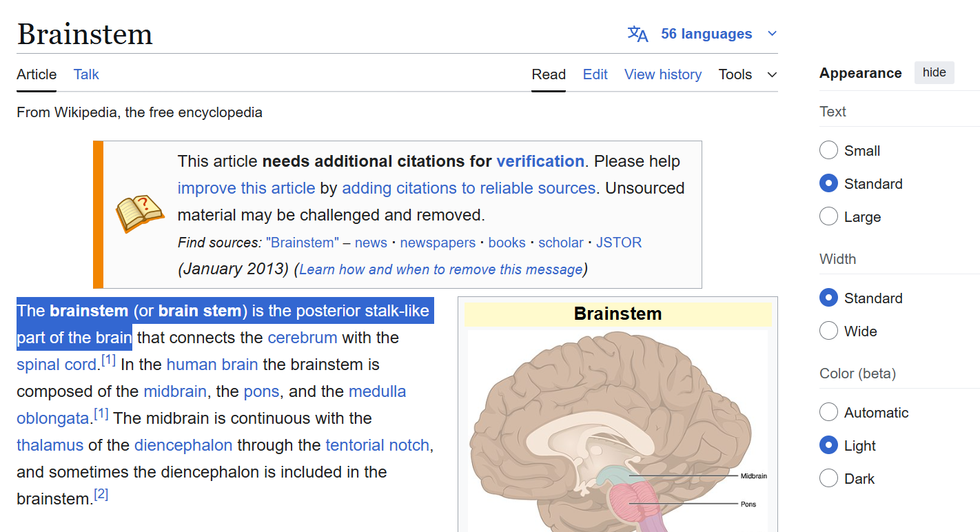The width and height of the screenshot is (980, 532).
Task: Click the Pons label in diagram
Action: [x=748, y=504]
